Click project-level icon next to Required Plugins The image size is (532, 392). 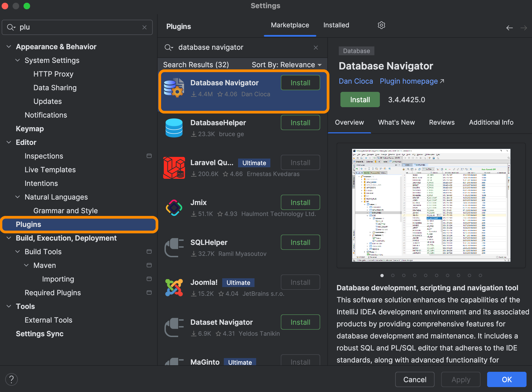149,292
